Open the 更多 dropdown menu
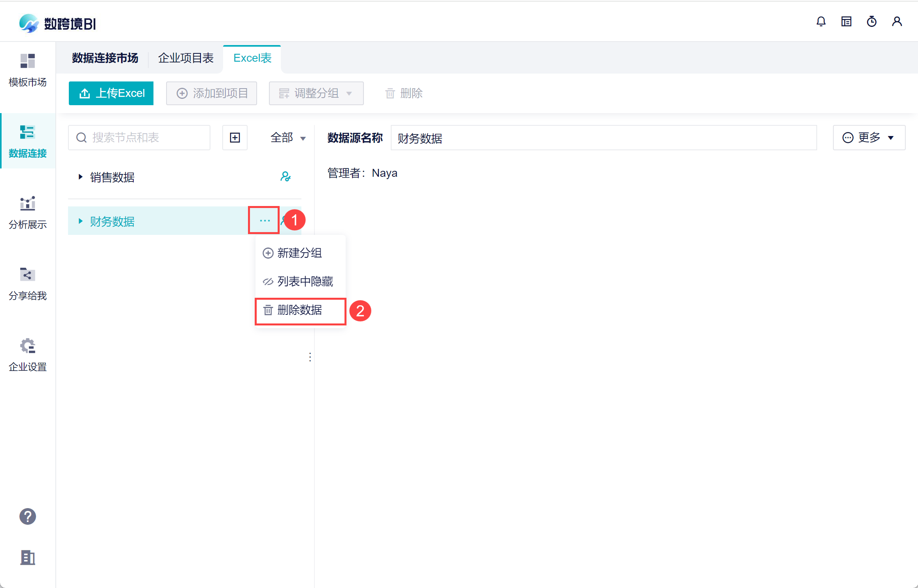This screenshot has width=918, height=588. 869,138
